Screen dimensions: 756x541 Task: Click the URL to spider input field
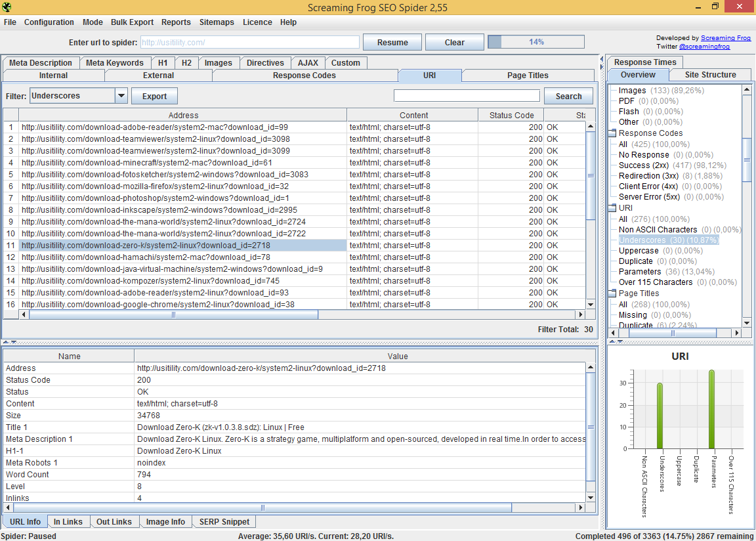tap(250, 43)
